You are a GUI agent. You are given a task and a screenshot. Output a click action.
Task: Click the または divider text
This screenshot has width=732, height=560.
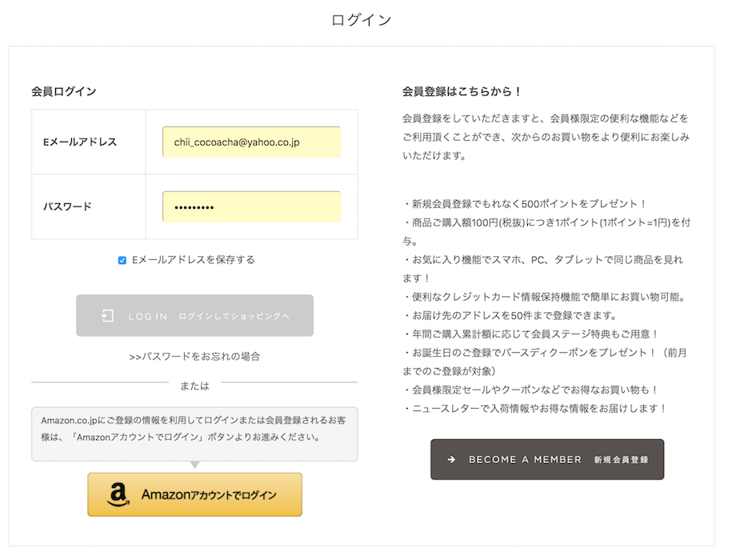point(194,386)
